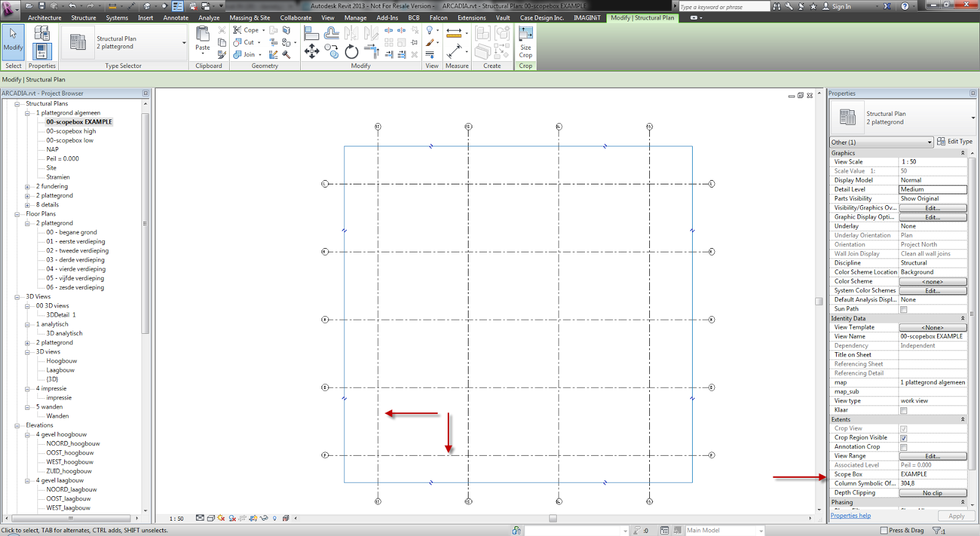Open the Manage ribbon tab
This screenshot has width=980, height=536.
tap(355, 18)
